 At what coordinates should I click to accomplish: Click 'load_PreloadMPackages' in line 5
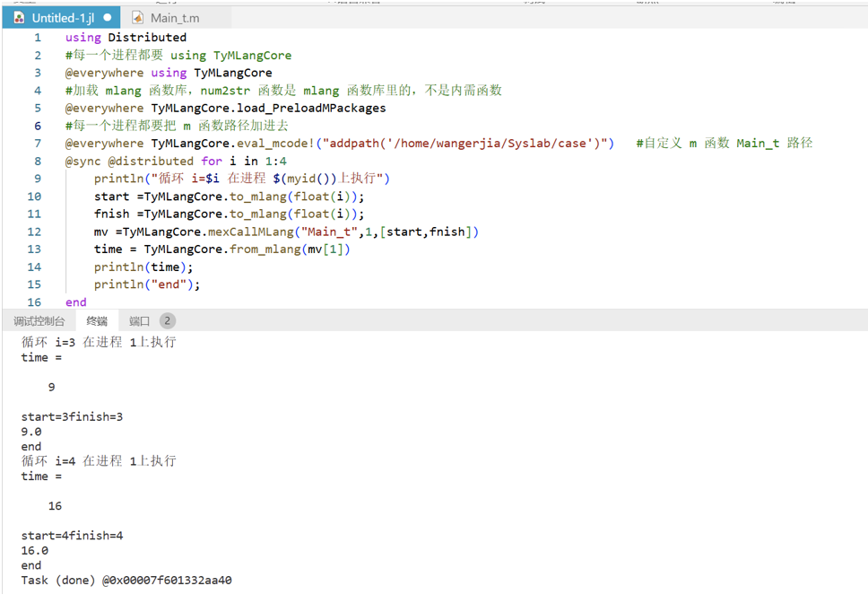[x=311, y=108]
